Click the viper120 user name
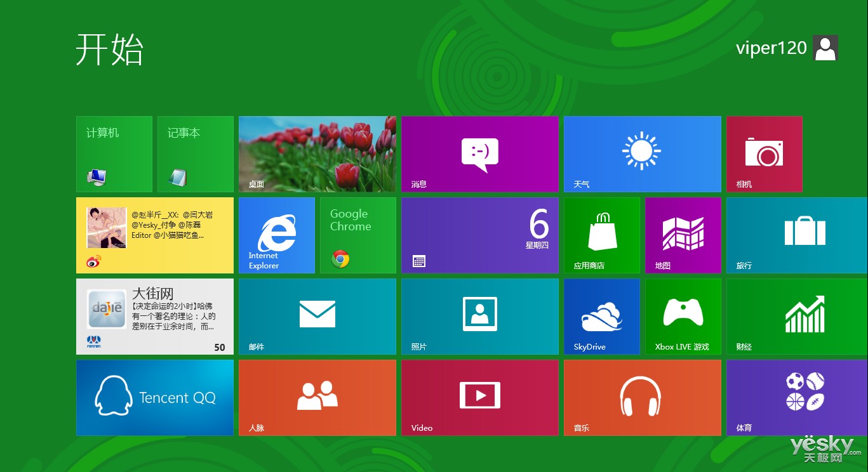The height and width of the screenshot is (472, 868). 771,48
